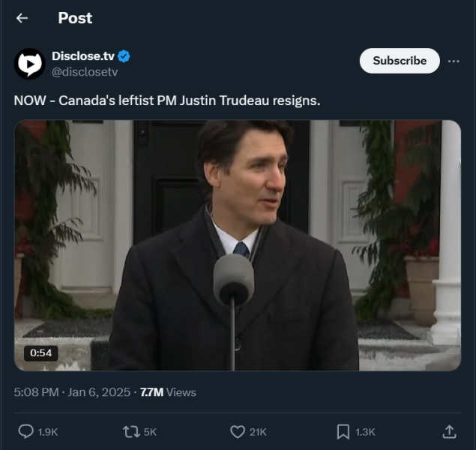Click the 0:54 video duration badge
476x450 pixels.
point(40,352)
